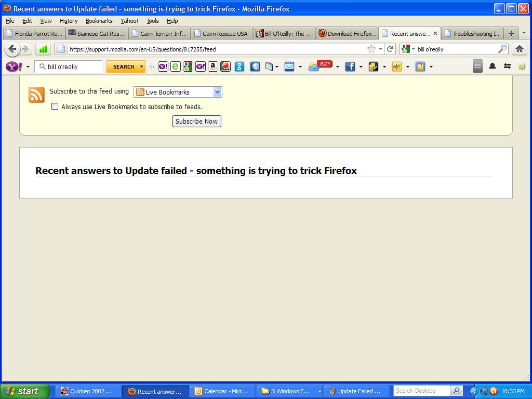
Task: Click the double-arrow swap toolbar icon
Action: (x=507, y=66)
